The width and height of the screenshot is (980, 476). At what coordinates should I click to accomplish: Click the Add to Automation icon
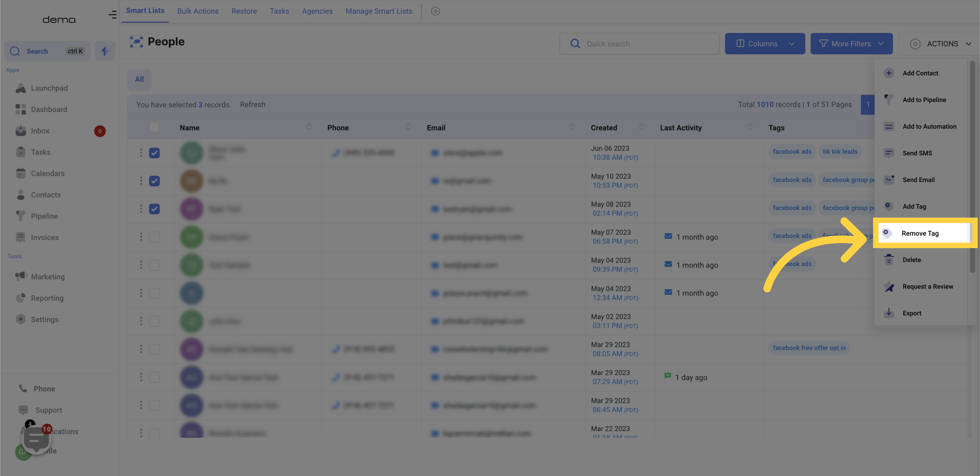889,126
